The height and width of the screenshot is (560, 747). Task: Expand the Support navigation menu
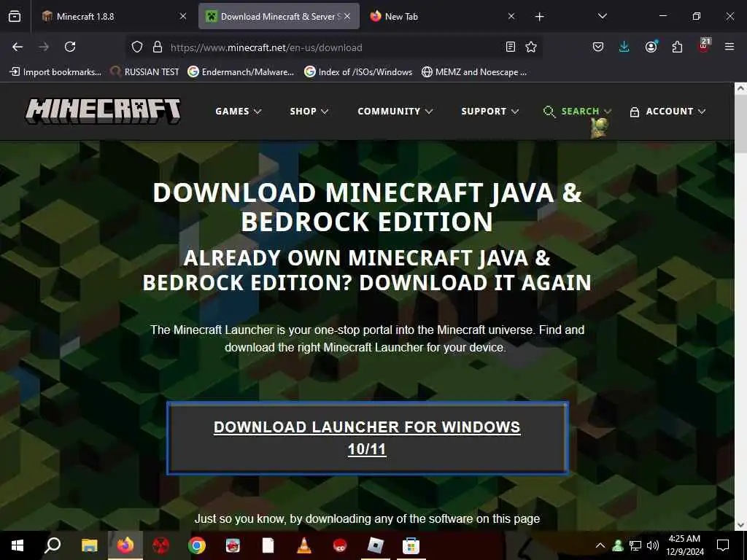pos(489,112)
